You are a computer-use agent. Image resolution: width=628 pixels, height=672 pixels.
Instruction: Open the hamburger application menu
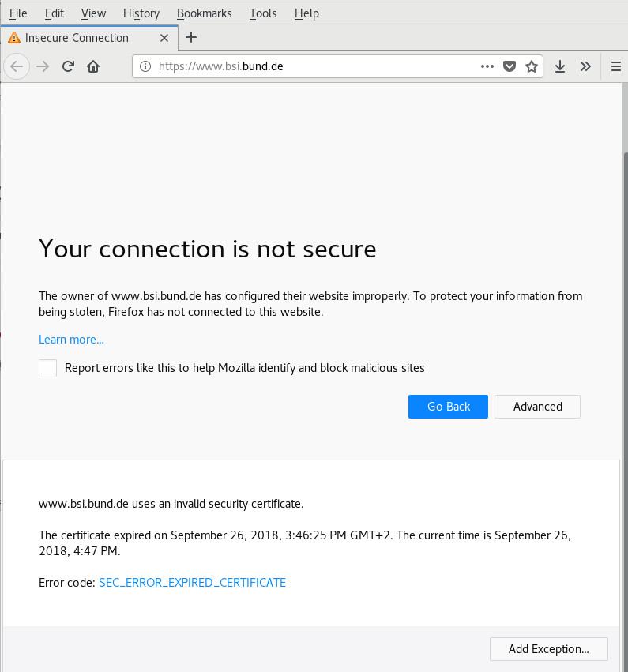point(616,66)
